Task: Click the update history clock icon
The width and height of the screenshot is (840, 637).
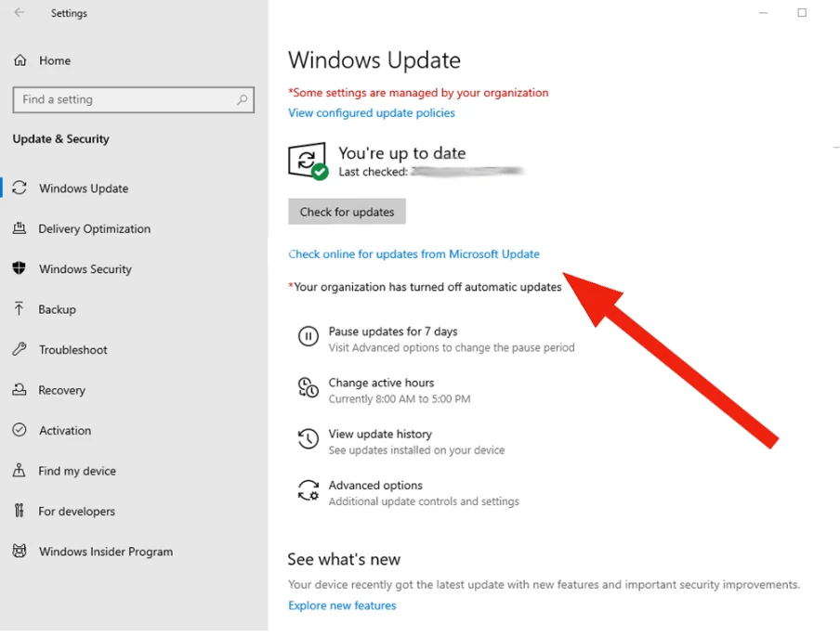Action: (308, 439)
